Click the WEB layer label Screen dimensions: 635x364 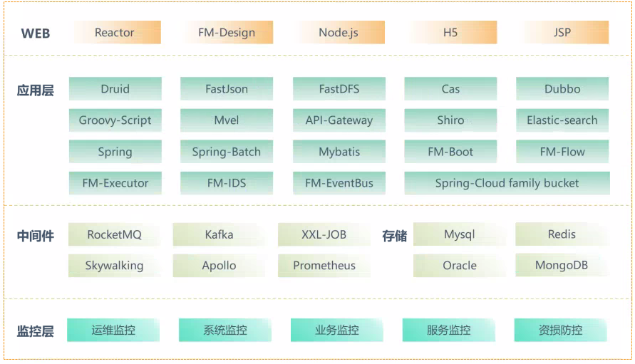point(36,33)
